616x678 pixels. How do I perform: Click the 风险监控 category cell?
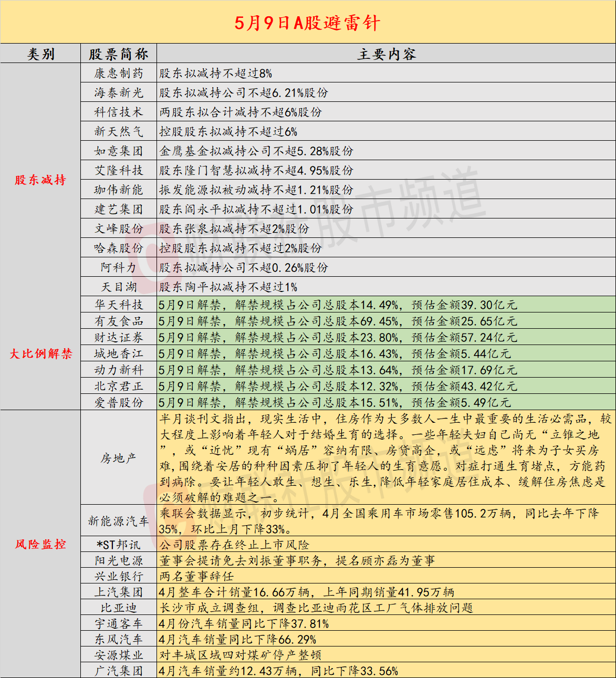coord(40,544)
